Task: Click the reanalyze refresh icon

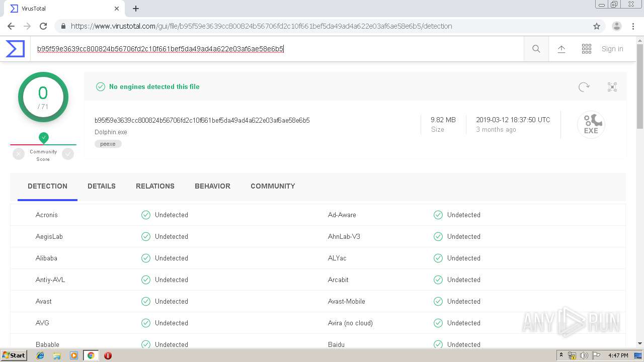Action: (x=584, y=87)
